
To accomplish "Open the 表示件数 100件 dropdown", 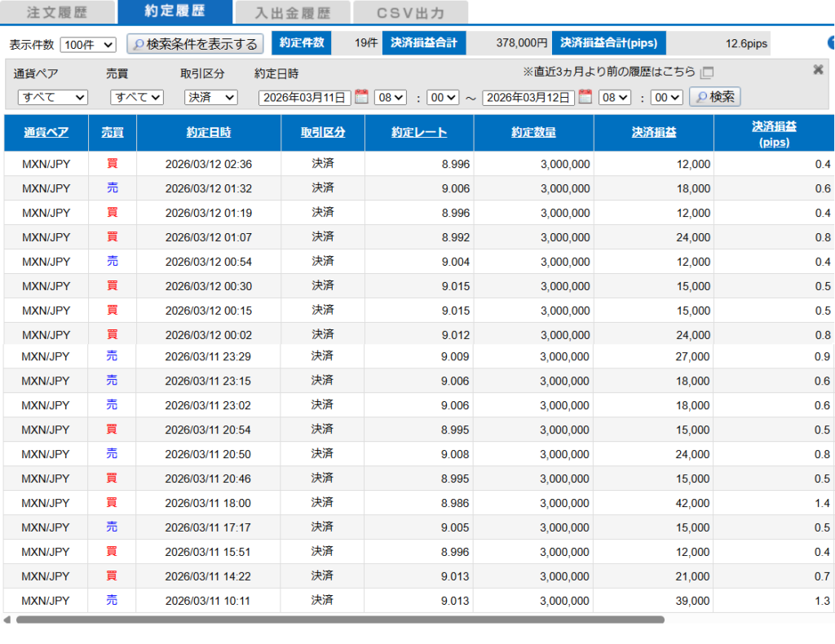I will [88, 45].
